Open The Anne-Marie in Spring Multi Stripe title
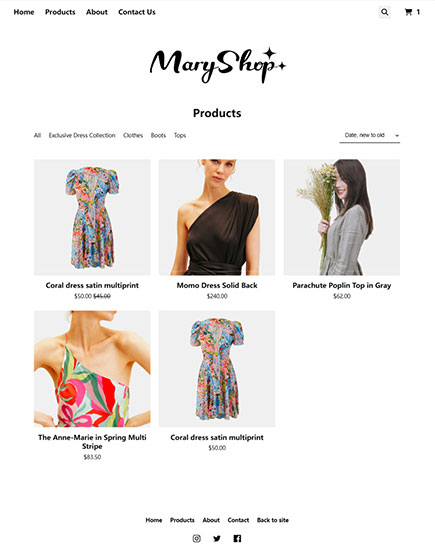Image resolution: width=435 pixels, height=547 pixels. click(92, 442)
